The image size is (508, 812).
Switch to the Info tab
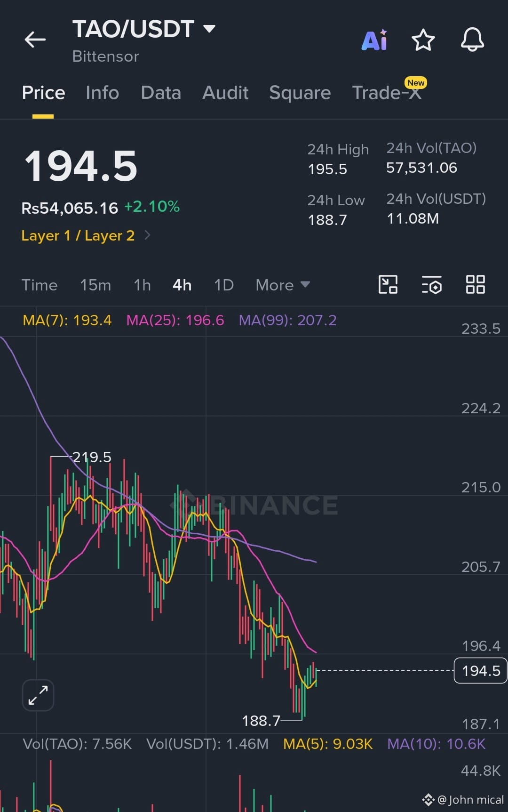(103, 93)
